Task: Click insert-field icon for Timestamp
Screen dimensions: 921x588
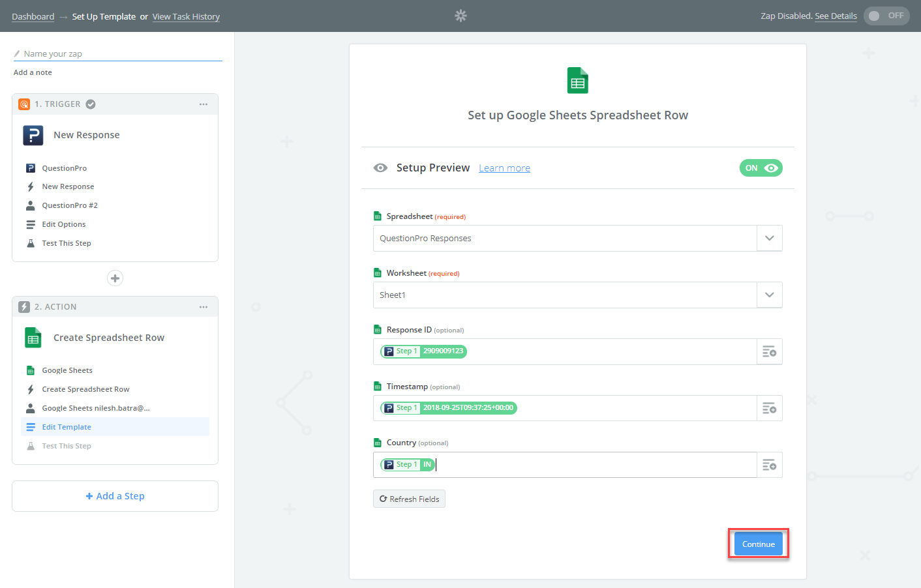Action: point(769,409)
